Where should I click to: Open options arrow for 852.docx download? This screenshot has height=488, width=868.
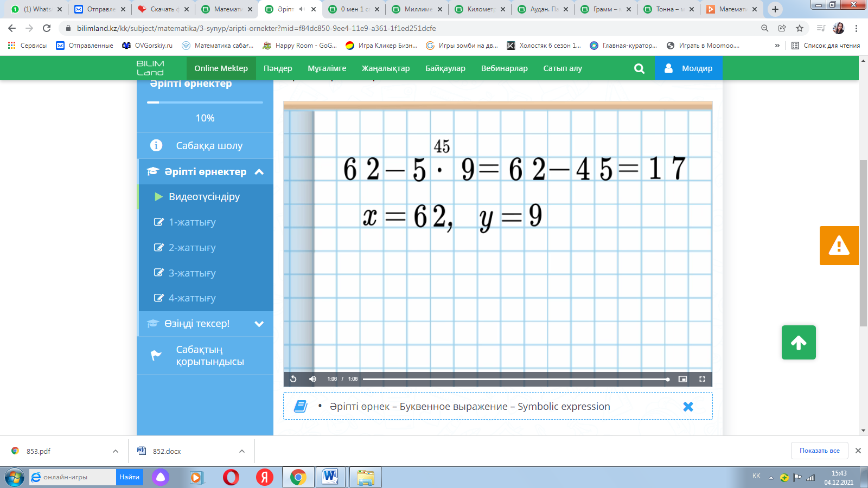click(242, 451)
